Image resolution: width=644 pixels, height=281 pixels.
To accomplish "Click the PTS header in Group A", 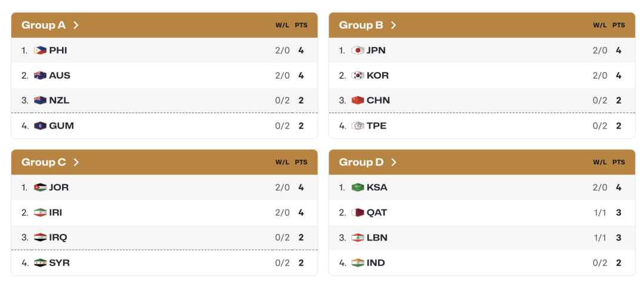I will pos(301,25).
